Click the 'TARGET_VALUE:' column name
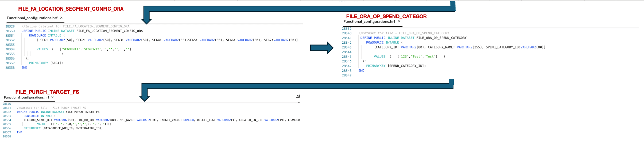The image size is (644, 142). [x=171, y=120]
